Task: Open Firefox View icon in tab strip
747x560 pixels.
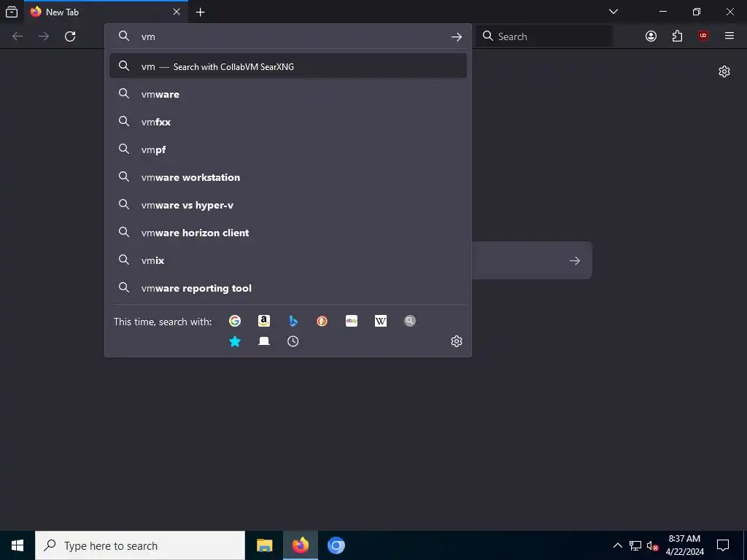Action: [x=12, y=12]
